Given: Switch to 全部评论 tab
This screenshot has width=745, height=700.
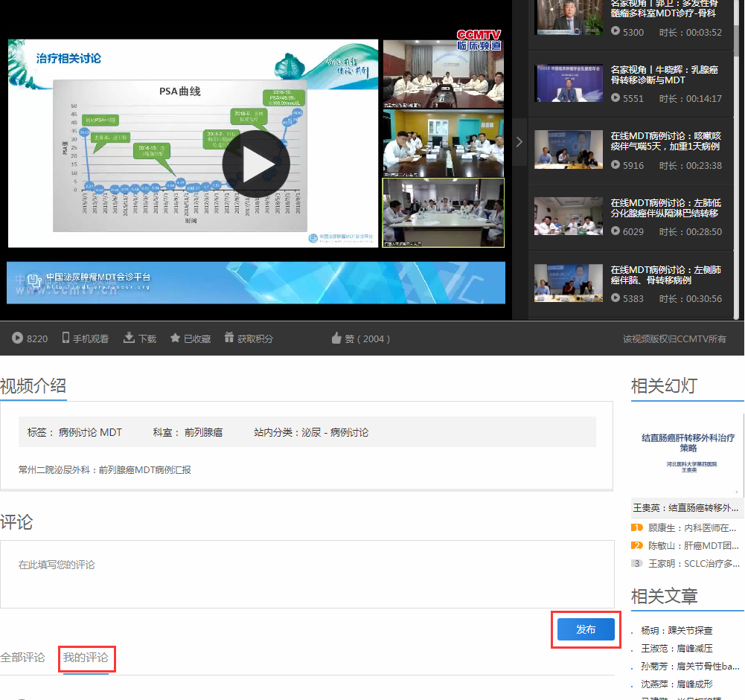Looking at the screenshot, I should (22, 658).
